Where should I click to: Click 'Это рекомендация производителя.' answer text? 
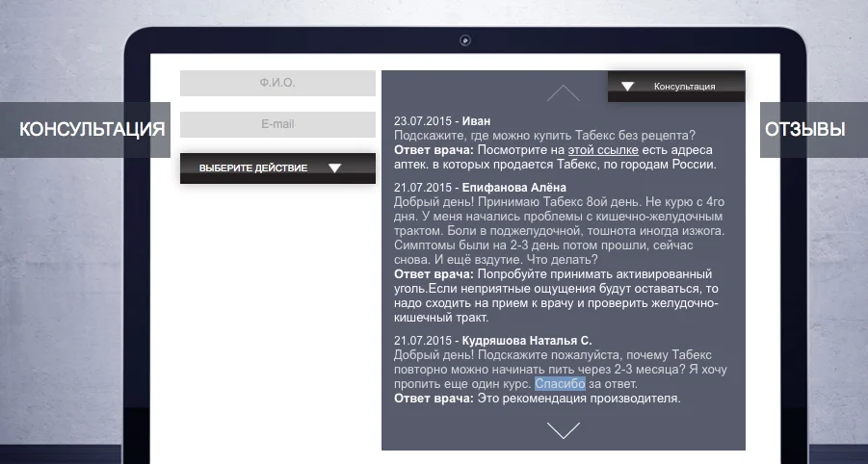579,399
